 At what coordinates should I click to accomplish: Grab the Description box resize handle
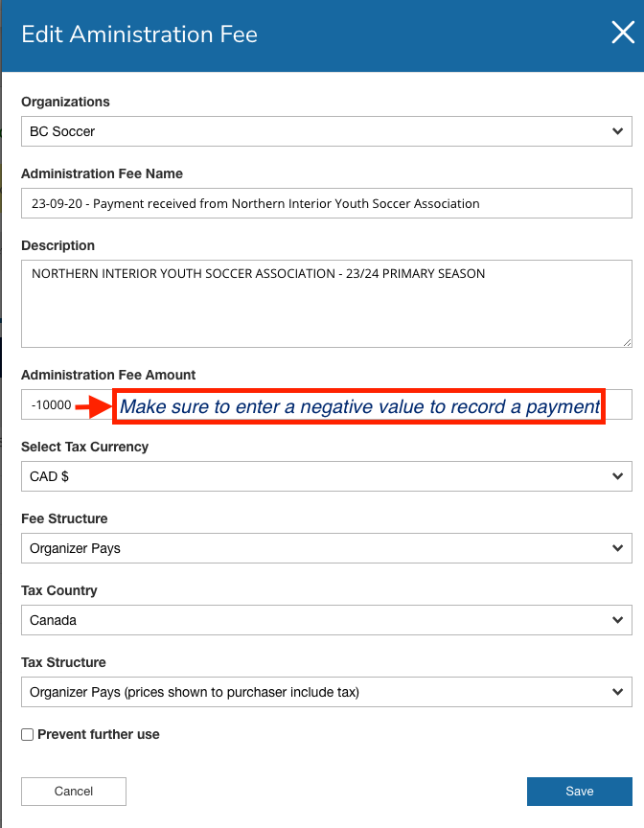pos(627,341)
